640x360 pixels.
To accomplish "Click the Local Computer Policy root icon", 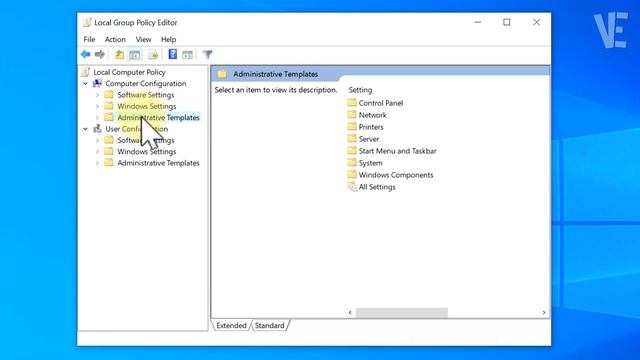I will 85,72.
